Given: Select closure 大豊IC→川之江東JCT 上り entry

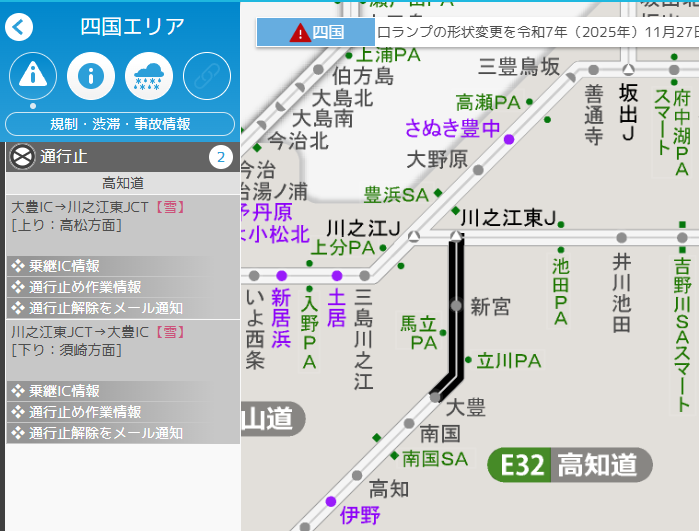Looking at the screenshot, I should click(x=123, y=225).
